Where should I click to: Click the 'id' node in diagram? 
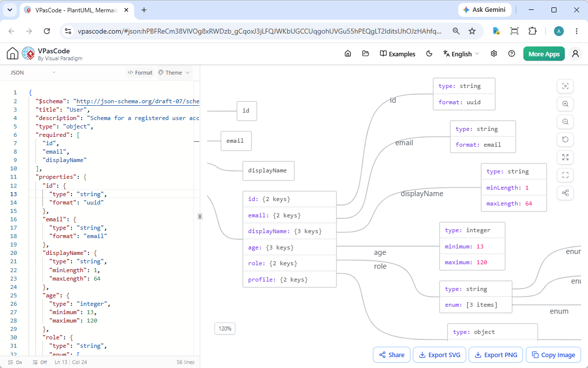[247, 111]
